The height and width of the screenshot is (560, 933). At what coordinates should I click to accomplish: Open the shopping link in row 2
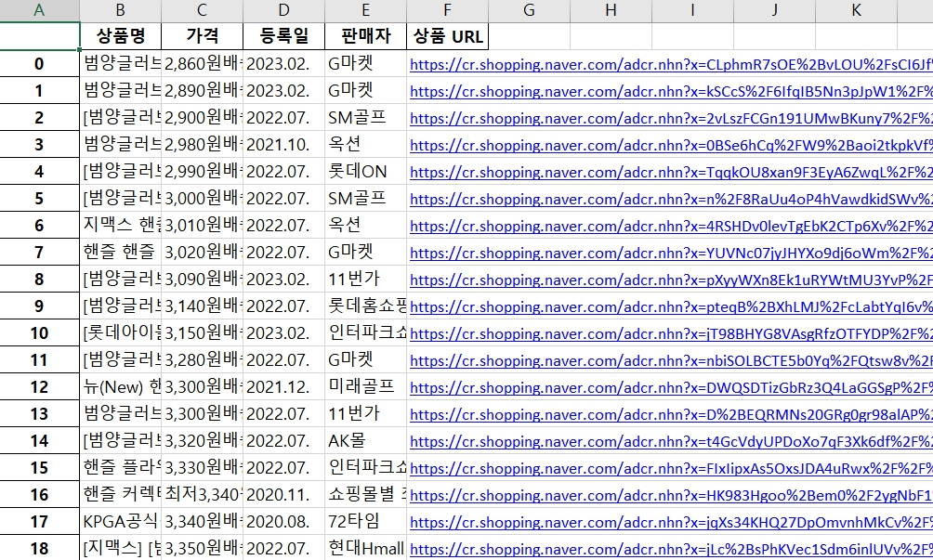coord(671,118)
